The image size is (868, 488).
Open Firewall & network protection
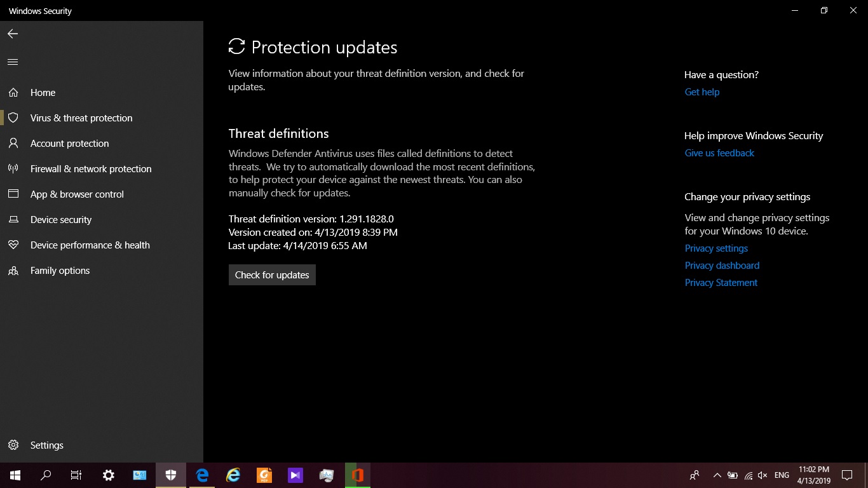(102, 169)
